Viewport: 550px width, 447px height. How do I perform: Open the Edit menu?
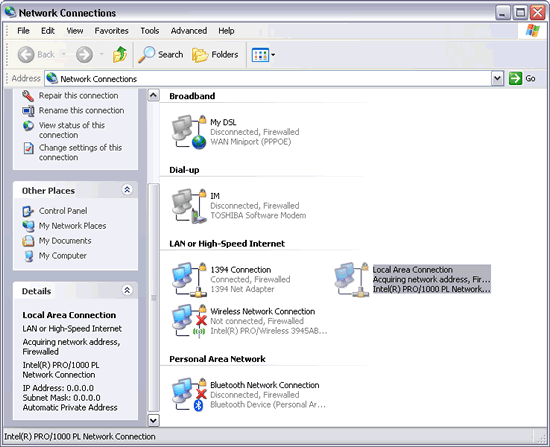48,31
